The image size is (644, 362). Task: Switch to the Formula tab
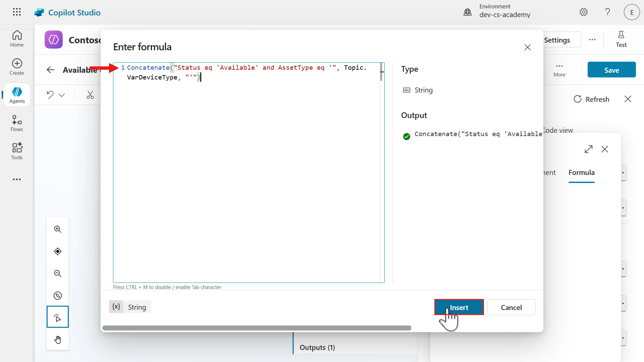(x=581, y=173)
